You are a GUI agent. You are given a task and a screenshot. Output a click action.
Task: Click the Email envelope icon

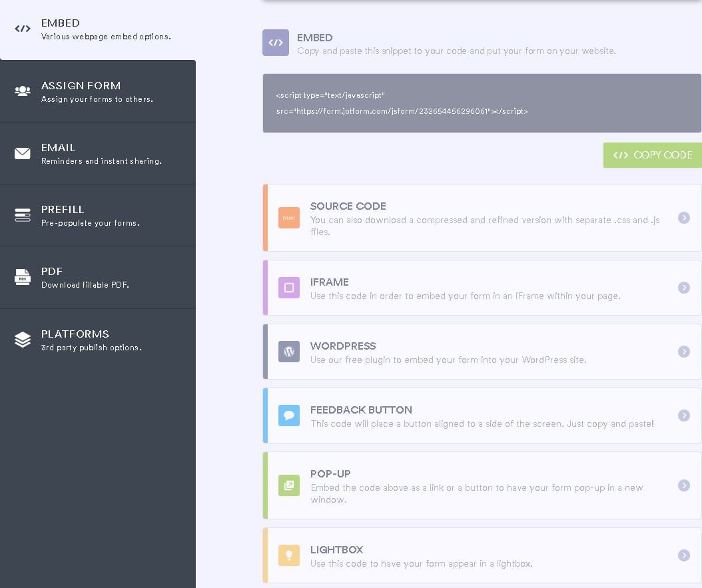pos(23,153)
